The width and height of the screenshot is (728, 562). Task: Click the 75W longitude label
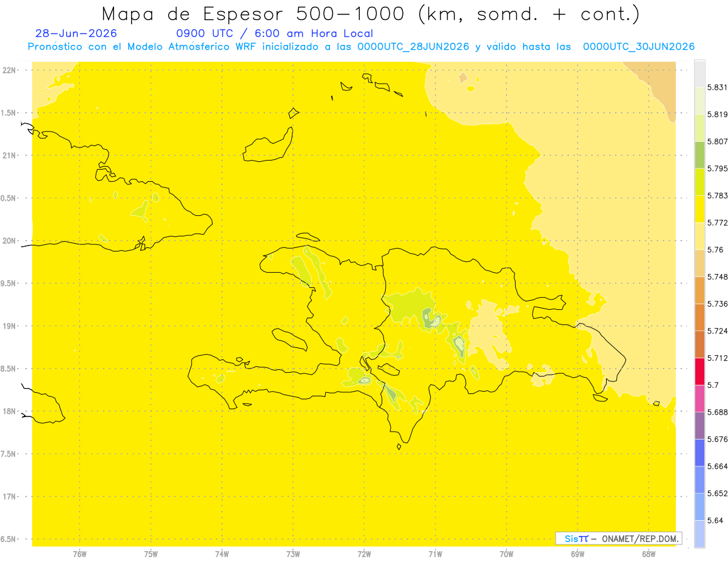coord(151,554)
